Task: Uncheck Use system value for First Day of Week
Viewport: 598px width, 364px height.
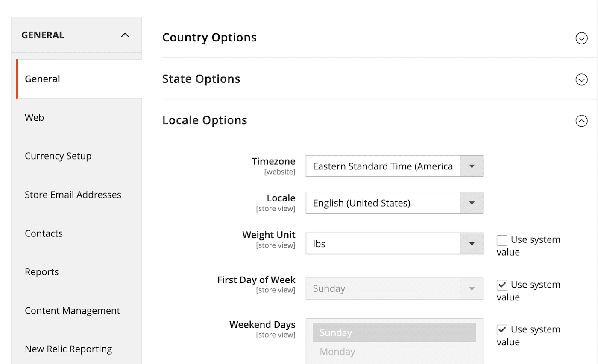Action: (502, 285)
